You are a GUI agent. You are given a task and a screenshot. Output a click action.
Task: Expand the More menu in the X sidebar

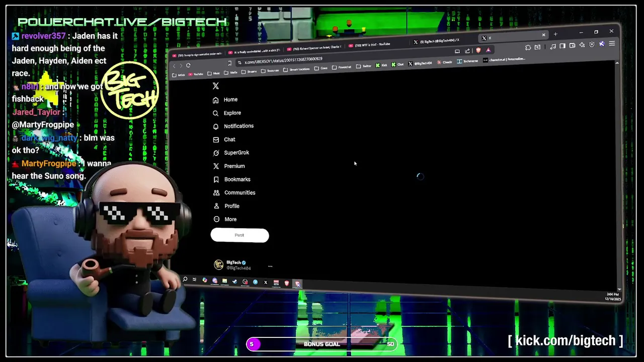224,219
